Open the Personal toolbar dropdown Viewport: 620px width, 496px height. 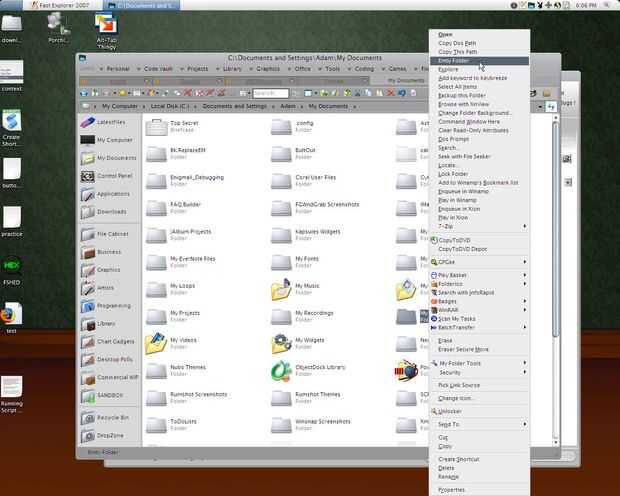click(115, 69)
